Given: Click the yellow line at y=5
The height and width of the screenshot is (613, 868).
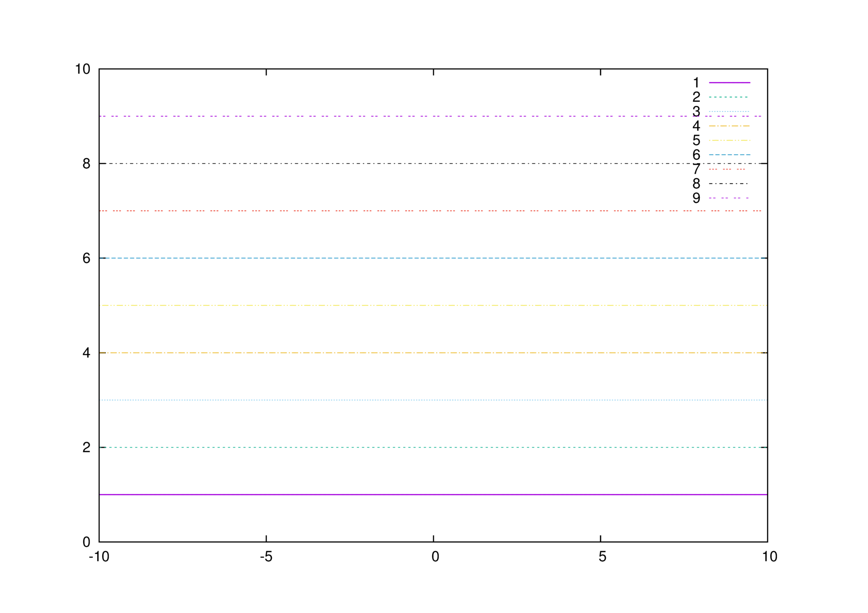Looking at the screenshot, I should pyautogui.click(x=433, y=306).
